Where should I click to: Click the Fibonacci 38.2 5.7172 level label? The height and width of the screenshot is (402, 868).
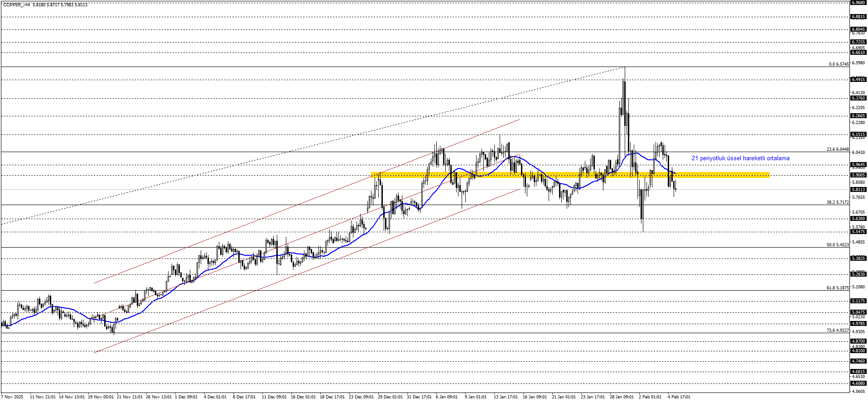[x=837, y=202]
